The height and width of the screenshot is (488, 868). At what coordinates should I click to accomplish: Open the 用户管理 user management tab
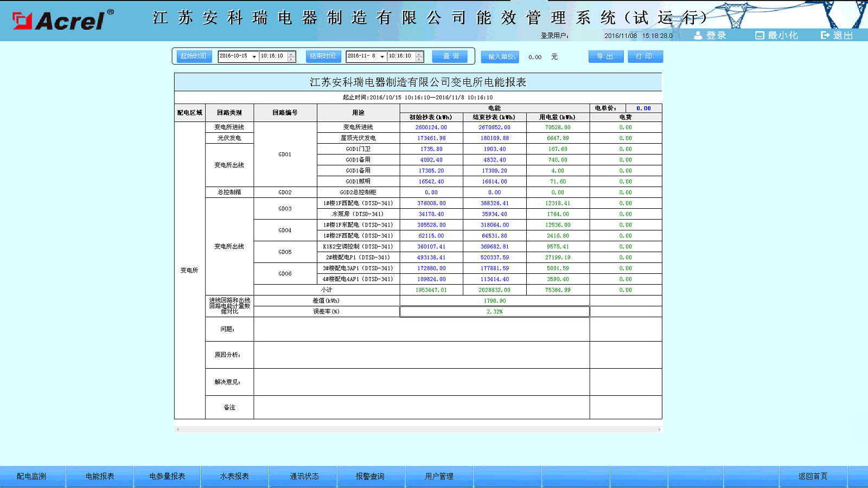[x=439, y=476]
